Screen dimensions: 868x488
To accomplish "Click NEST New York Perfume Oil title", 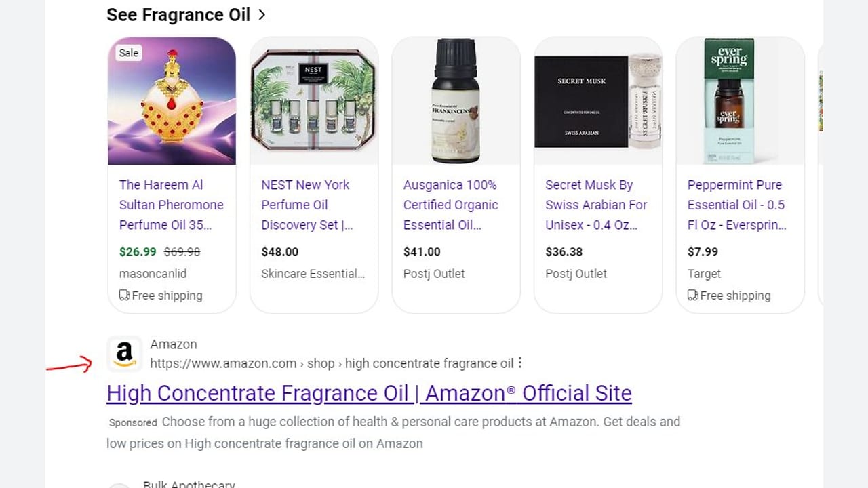I will click(307, 205).
